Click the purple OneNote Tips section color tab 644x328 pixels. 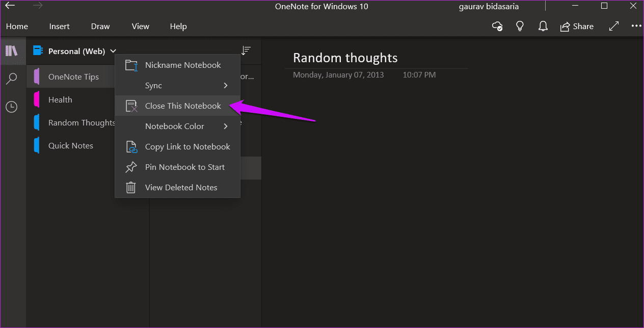tap(37, 77)
